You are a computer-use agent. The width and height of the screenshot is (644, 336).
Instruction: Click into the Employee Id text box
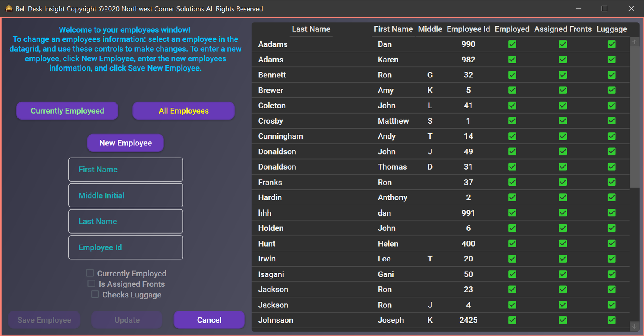tap(126, 247)
